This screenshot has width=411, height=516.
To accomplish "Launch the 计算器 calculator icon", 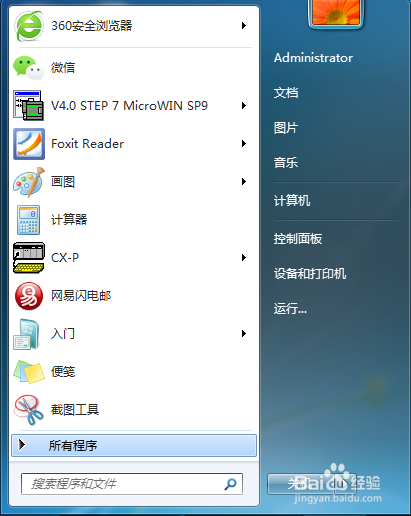I will coord(29,220).
